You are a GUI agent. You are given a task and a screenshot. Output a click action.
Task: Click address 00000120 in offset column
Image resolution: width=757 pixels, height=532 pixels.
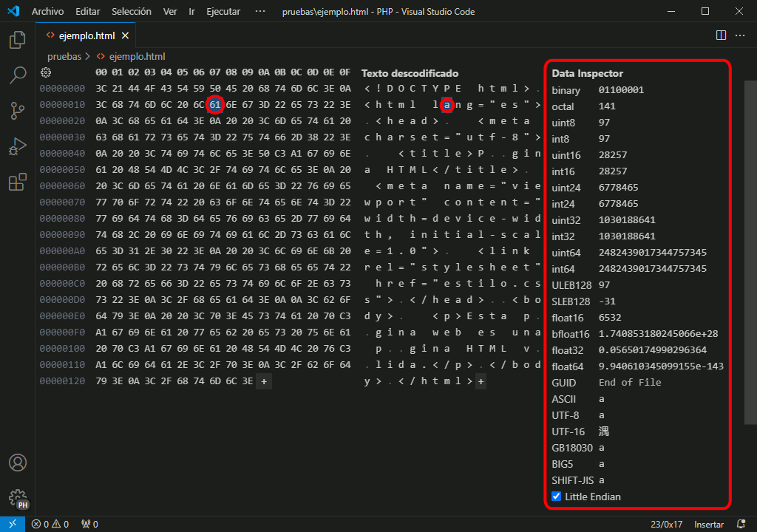pyautogui.click(x=62, y=381)
